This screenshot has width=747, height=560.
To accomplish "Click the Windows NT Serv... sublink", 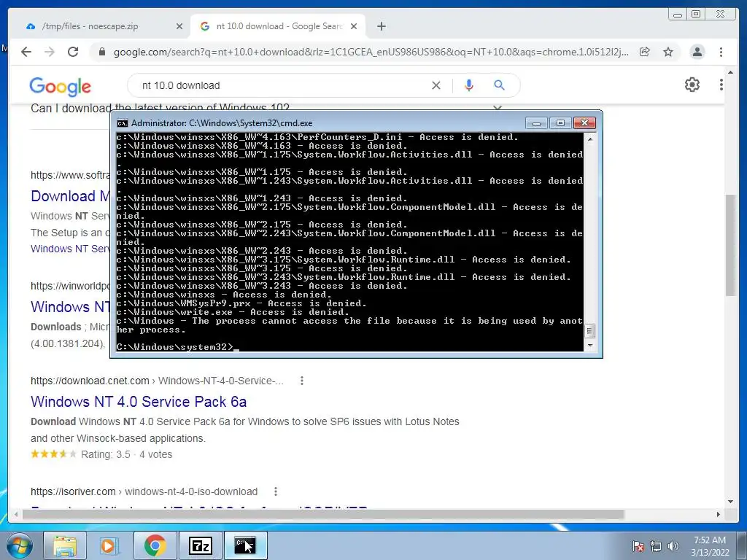I will coord(70,249).
